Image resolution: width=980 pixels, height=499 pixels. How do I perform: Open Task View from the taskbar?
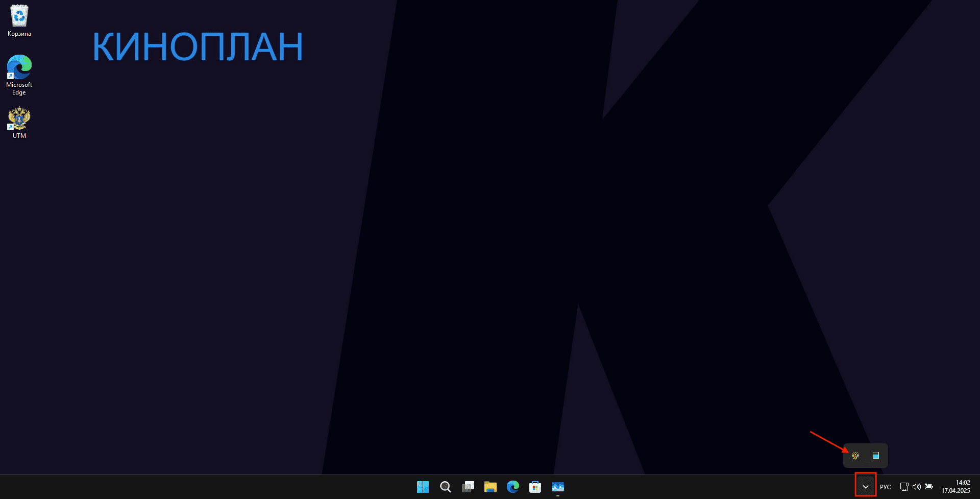pyautogui.click(x=468, y=487)
